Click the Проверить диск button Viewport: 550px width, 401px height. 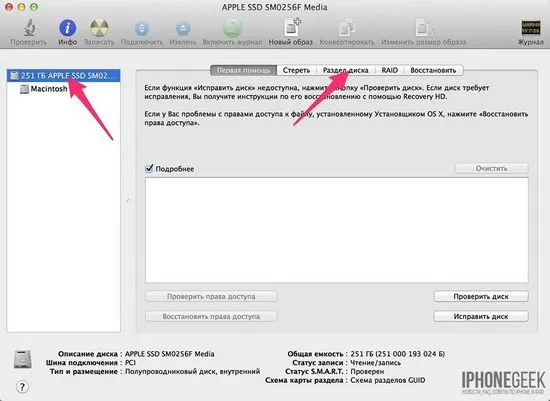click(481, 296)
